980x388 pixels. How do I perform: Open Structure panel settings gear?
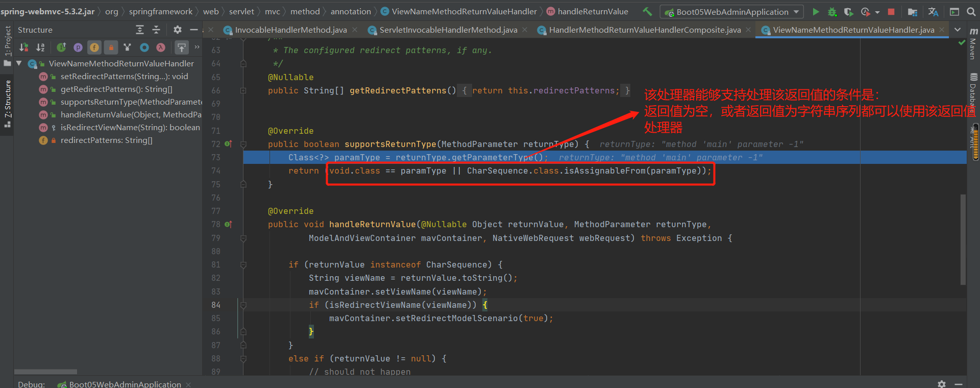[x=177, y=30]
